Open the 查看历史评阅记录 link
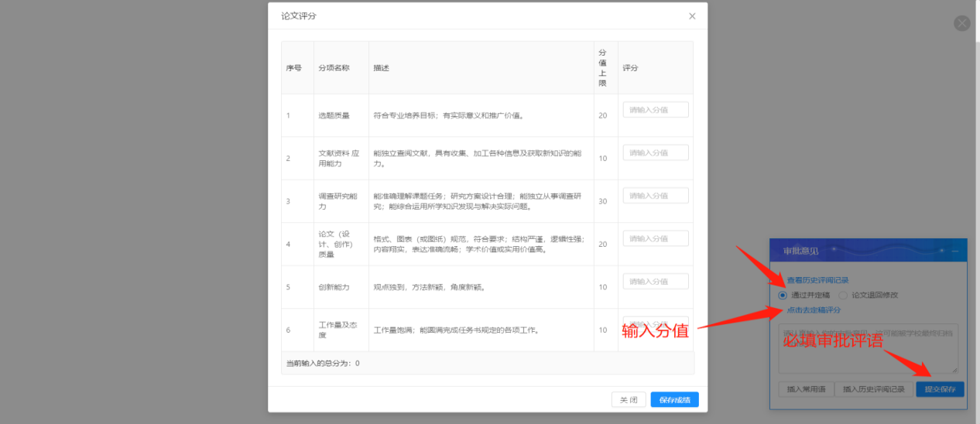980x424 pixels. pos(817,280)
